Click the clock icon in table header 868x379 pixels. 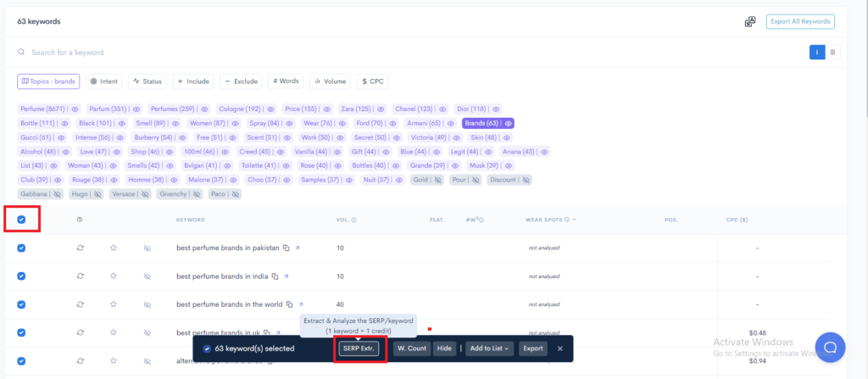(80, 220)
